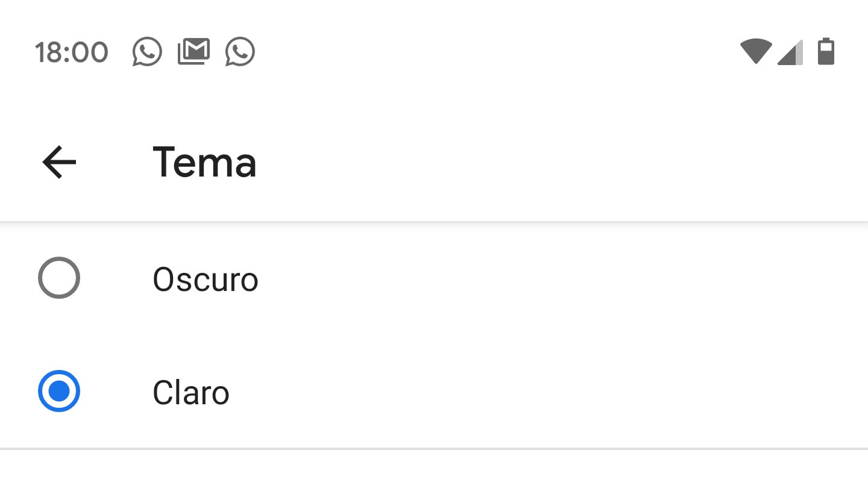The width and height of the screenshot is (868, 488).
Task: Tap the Oscuro label text
Action: tap(206, 279)
